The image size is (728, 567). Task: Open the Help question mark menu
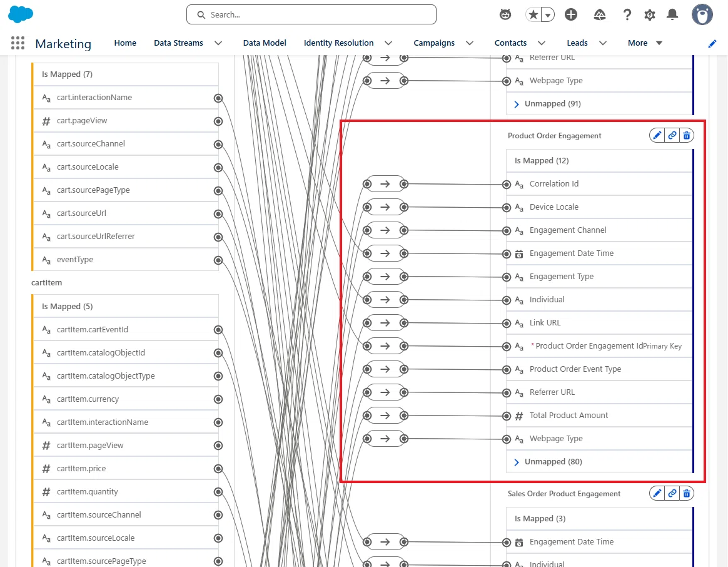627,15
